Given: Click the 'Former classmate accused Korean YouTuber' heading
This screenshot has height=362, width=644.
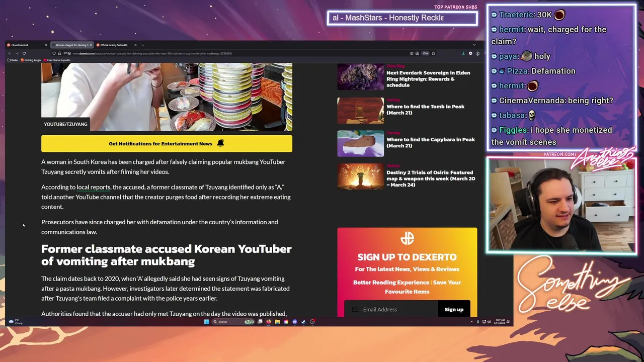Looking at the screenshot, I should coord(167,255).
